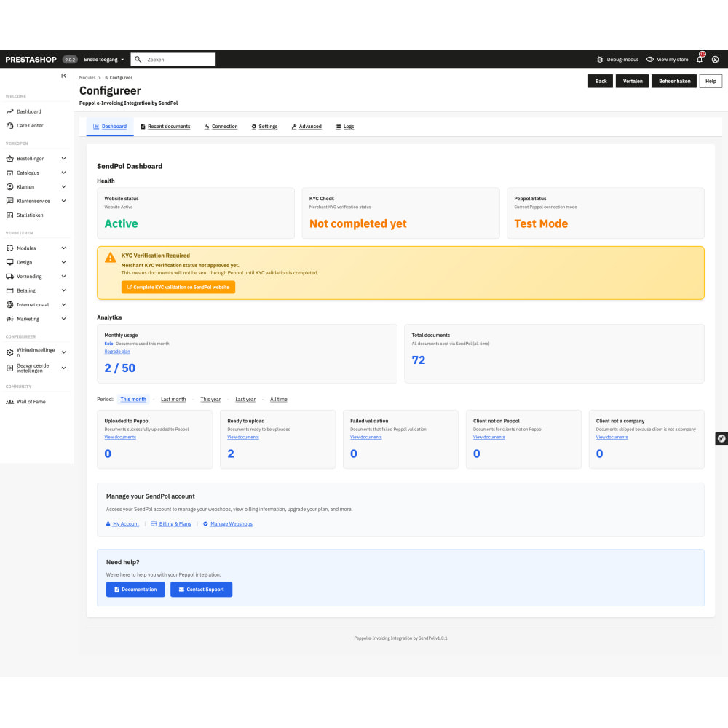
Task: Click the Marketing megaphone icon
Action: click(9, 319)
